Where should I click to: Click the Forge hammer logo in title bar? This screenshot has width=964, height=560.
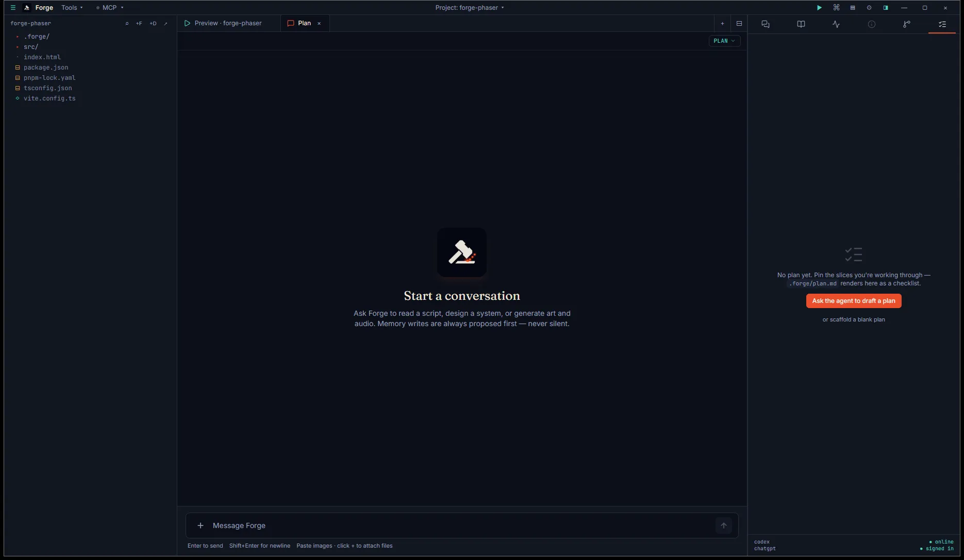pyautogui.click(x=27, y=8)
